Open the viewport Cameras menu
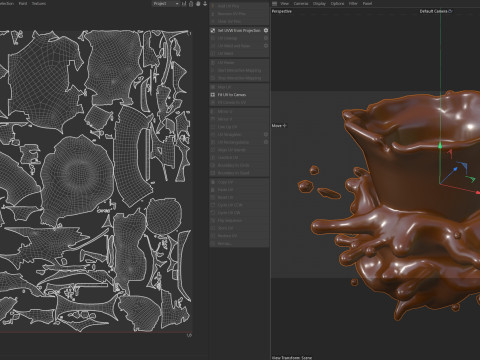The width and height of the screenshot is (480, 360). 301,3
